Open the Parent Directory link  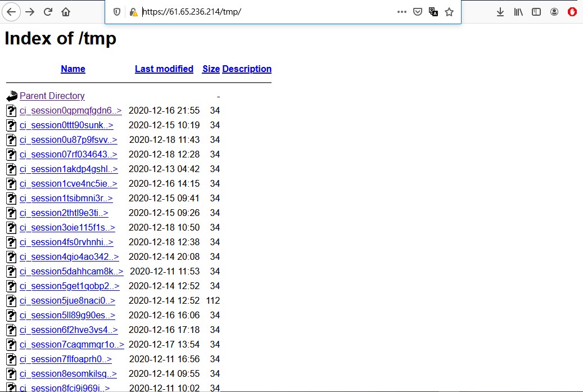click(x=52, y=96)
